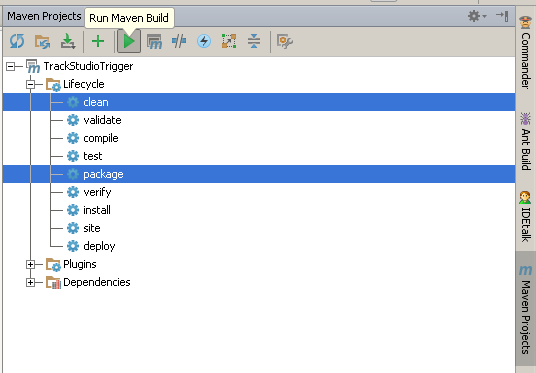536x373 pixels.
Task: Open the Ant Build side tab
Action: (525, 141)
